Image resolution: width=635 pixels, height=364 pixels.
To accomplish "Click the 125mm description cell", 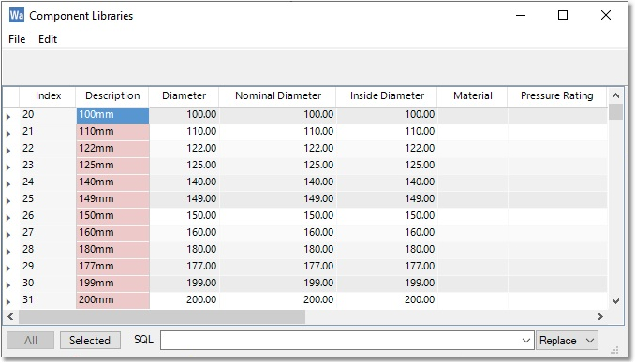I will pyautogui.click(x=112, y=166).
